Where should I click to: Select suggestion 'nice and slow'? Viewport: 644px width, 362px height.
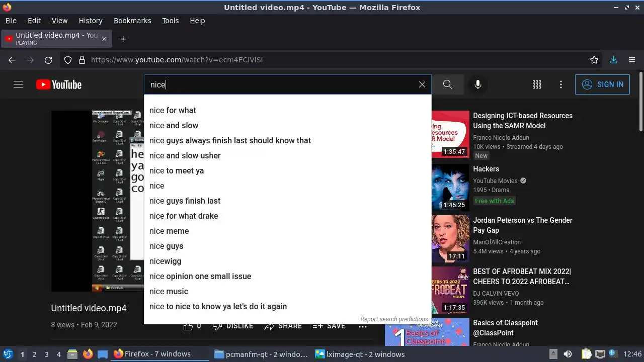288,125
